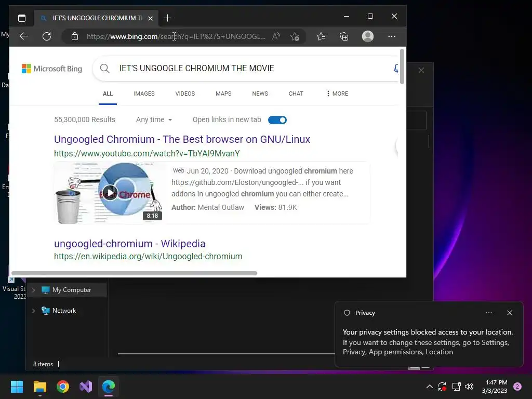This screenshot has width=532, height=399.
Task: Switch to the VIDEOS tab
Action: 185,94
